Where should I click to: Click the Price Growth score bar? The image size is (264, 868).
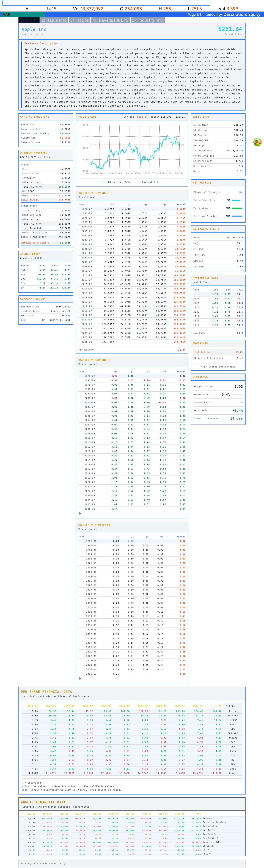point(237,208)
